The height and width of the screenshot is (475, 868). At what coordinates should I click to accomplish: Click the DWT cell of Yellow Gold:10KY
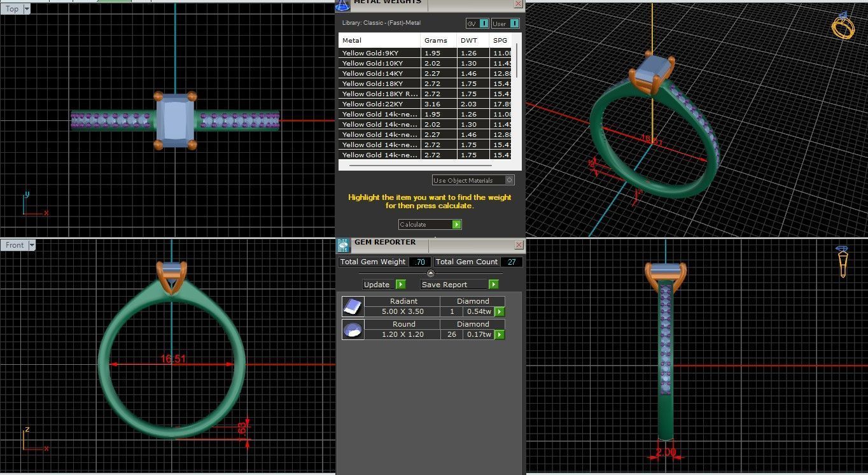pos(473,63)
